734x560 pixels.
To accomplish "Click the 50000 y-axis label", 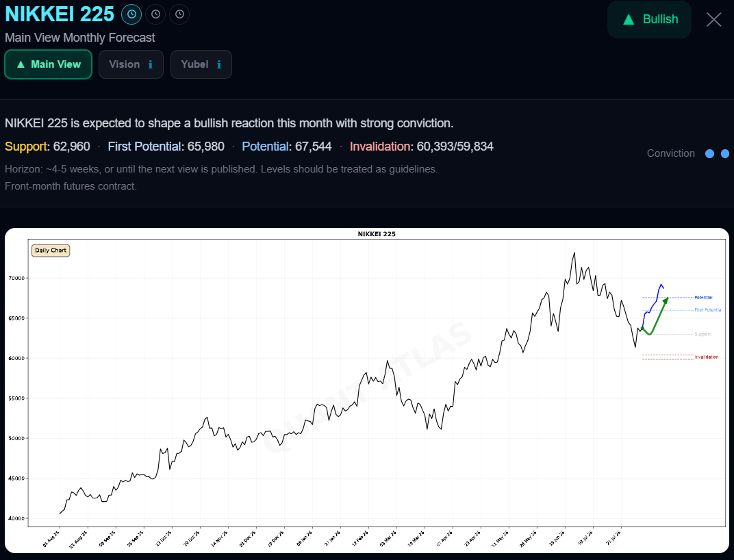I will (16, 439).
